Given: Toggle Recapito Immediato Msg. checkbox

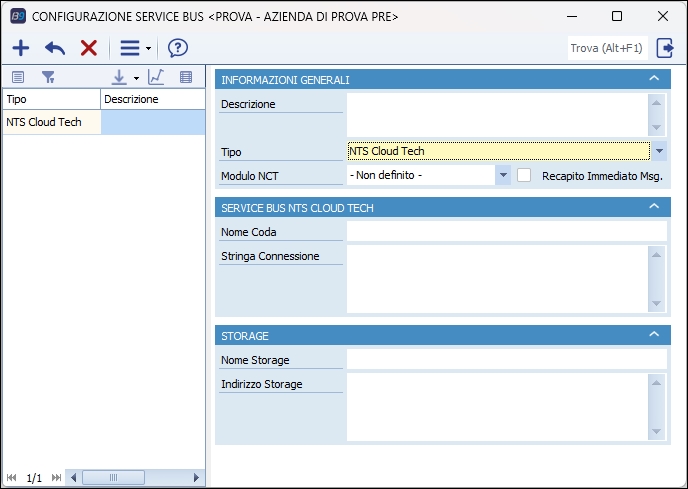Looking at the screenshot, I should 524,175.
